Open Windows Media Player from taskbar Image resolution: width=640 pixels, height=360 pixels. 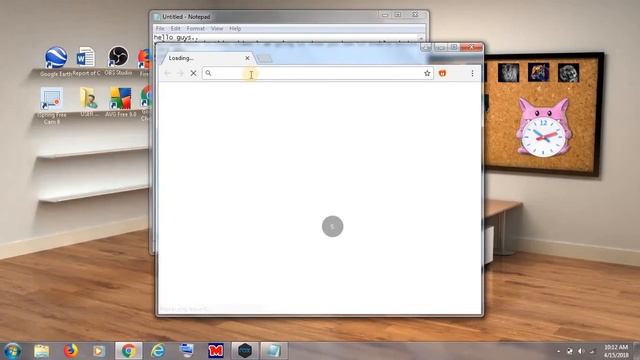coord(98,351)
